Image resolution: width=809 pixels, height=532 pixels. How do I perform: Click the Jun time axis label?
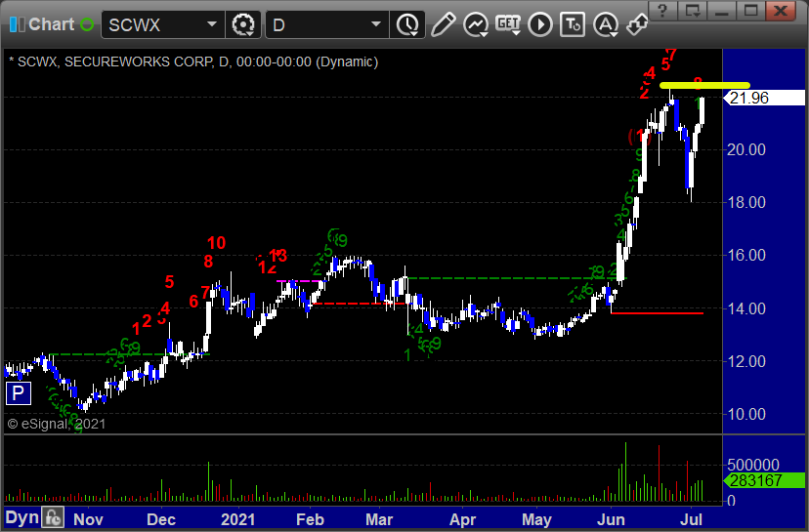611,519
